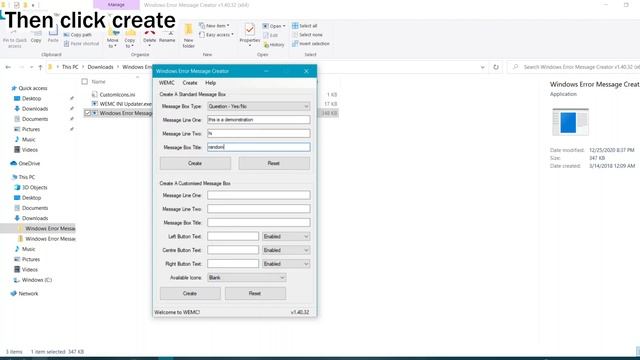This screenshot has width=640, height=360.
Task: Click the Right Button Text field
Action: (233, 264)
